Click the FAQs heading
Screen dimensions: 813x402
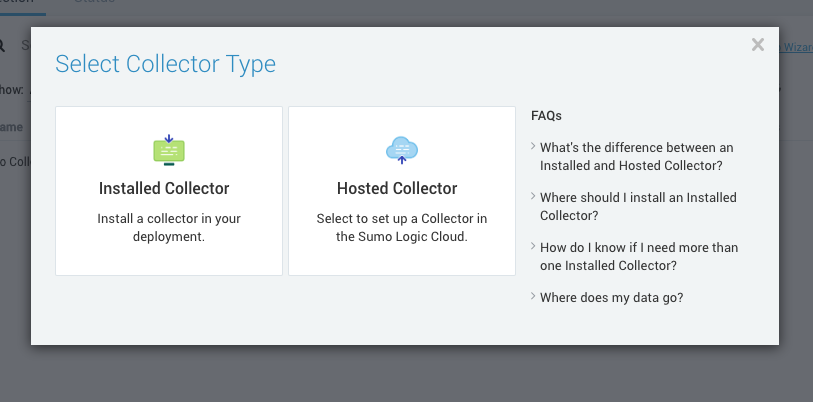click(546, 116)
